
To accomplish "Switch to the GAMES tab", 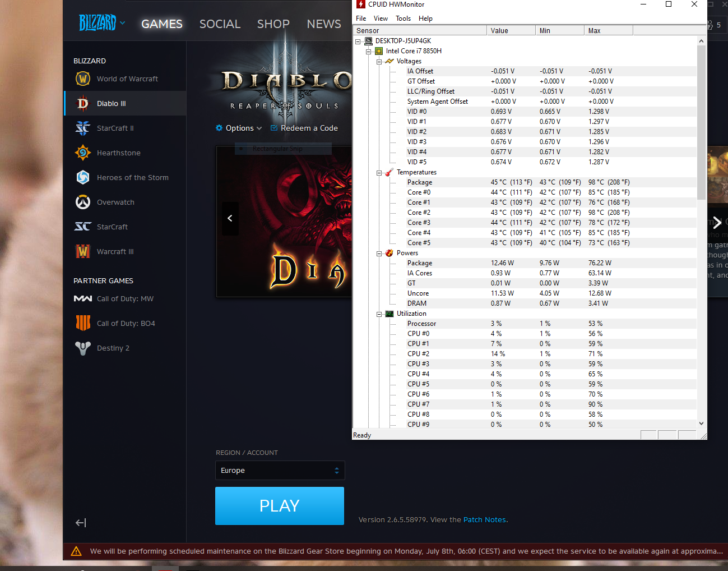I will [162, 24].
